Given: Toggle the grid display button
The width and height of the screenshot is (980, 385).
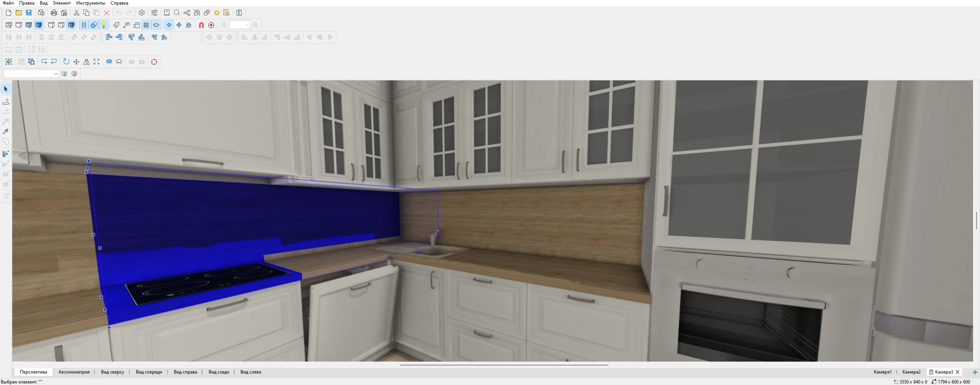Looking at the screenshot, I should (146, 25).
